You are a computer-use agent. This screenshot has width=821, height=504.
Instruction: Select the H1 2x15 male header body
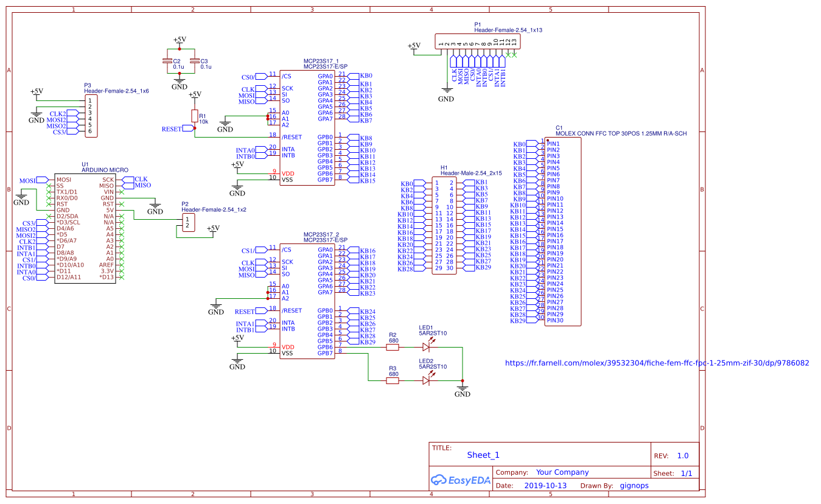(x=444, y=225)
